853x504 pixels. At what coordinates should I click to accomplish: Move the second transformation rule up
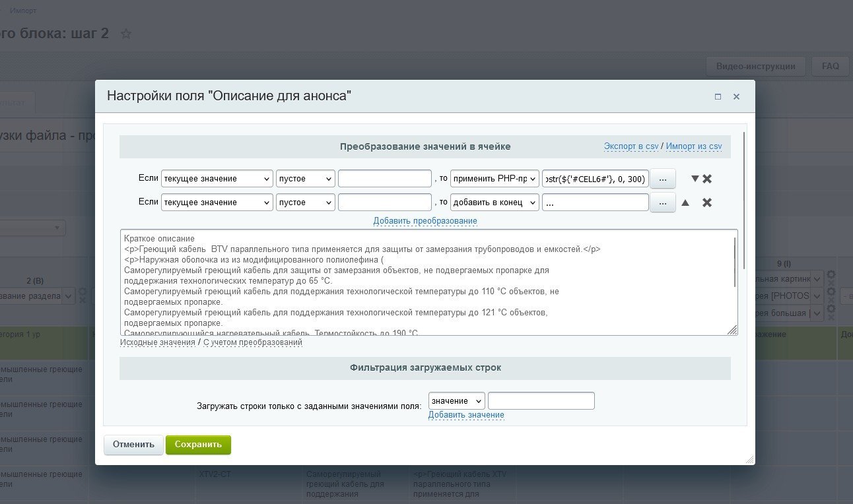(x=685, y=203)
